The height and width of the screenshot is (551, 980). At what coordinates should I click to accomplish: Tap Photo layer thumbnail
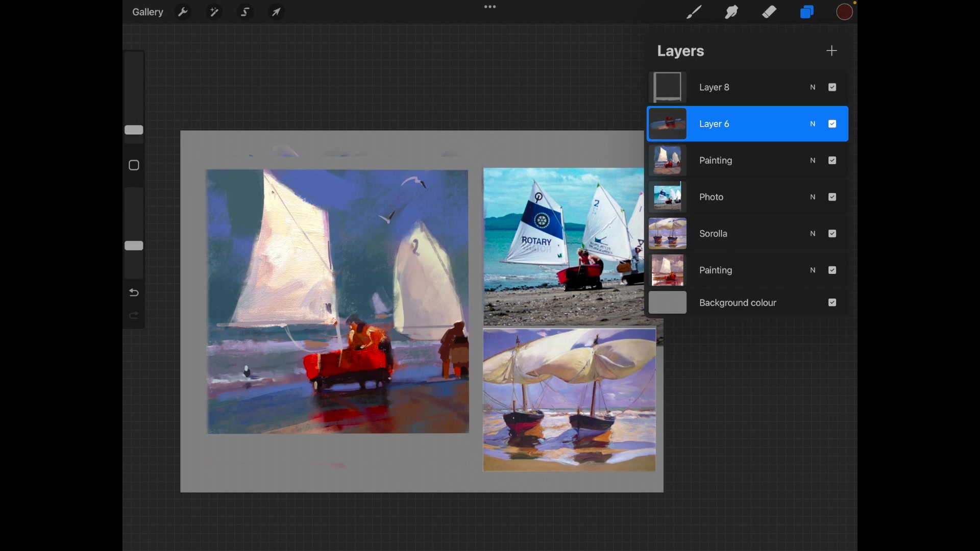pyautogui.click(x=667, y=197)
